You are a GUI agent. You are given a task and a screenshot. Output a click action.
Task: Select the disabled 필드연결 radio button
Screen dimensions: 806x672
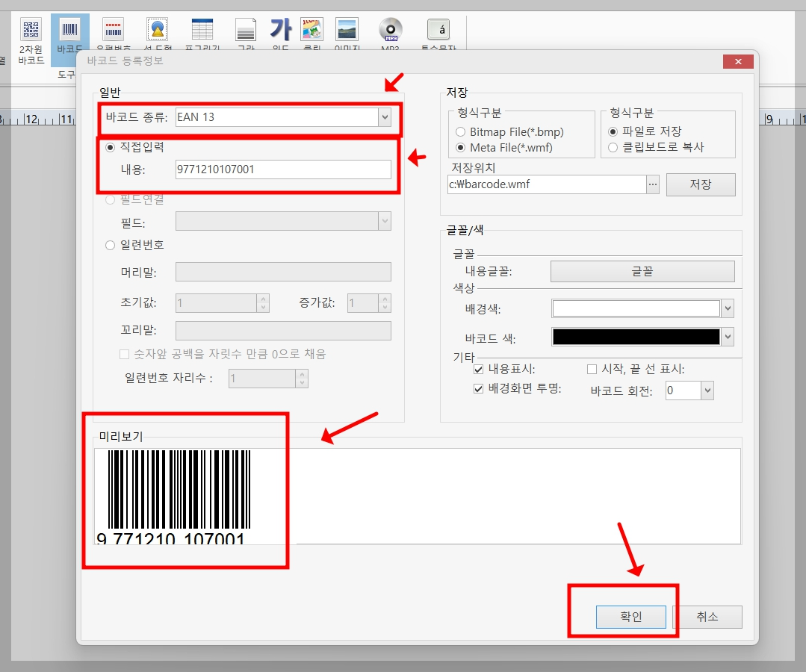(x=110, y=200)
